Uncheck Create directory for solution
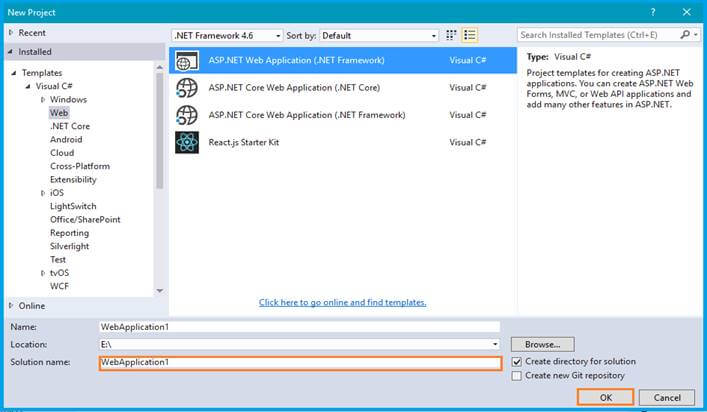The width and height of the screenshot is (707, 412). 517,362
